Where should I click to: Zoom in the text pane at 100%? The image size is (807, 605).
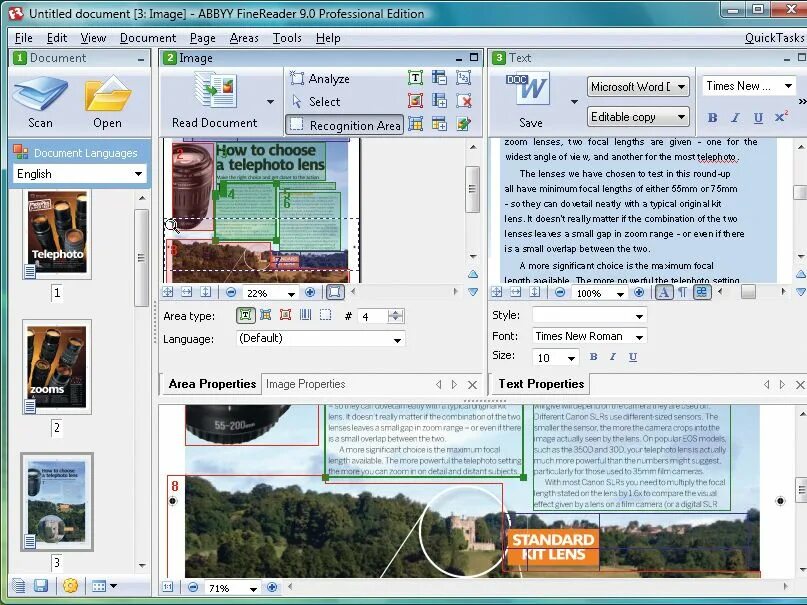(639, 292)
